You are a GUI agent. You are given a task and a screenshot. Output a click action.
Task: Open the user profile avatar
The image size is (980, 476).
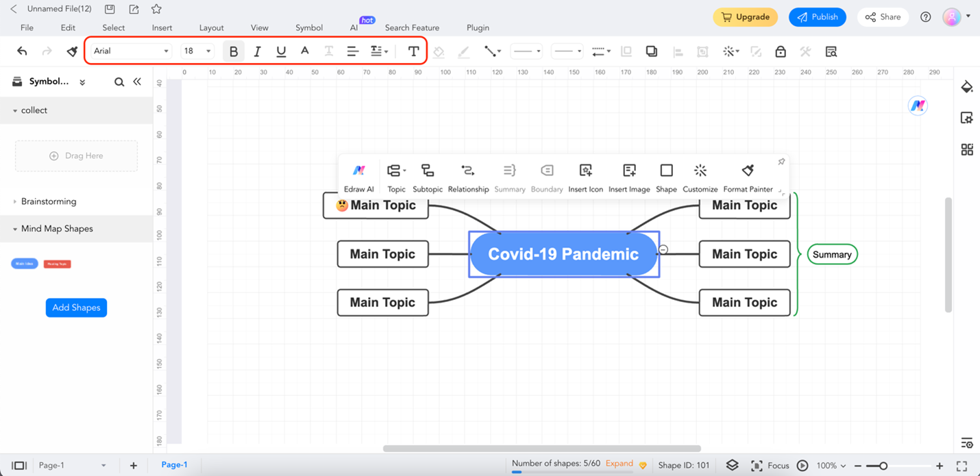[952, 17]
